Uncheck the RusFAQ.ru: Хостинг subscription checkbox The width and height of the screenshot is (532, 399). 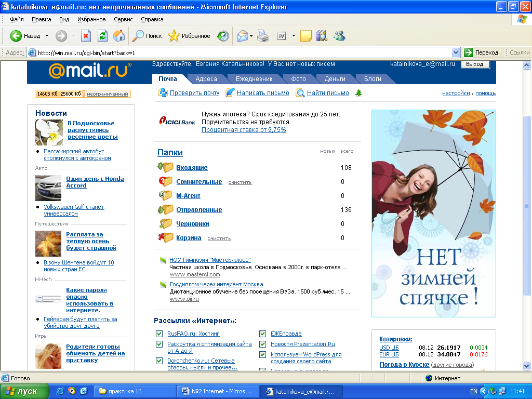coord(159,334)
